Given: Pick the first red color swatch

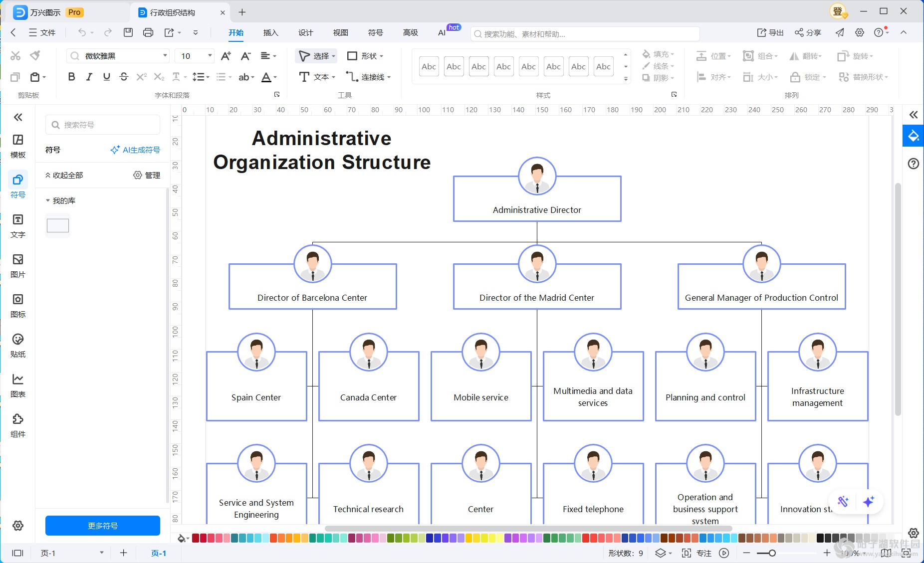Looking at the screenshot, I should (x=196, y=538).
